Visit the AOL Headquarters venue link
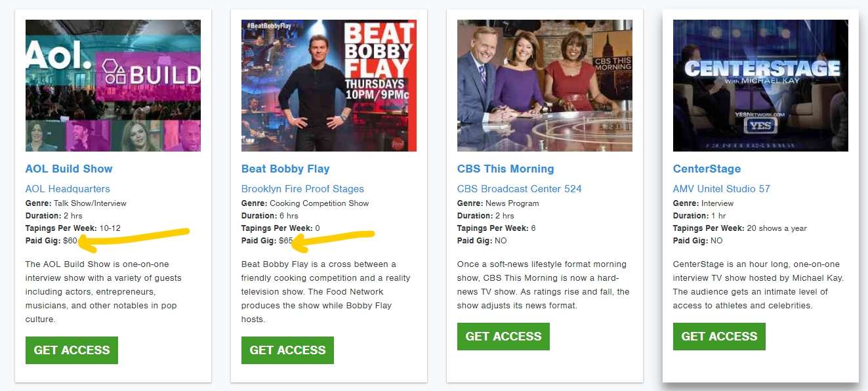 (x=68, y=189)
